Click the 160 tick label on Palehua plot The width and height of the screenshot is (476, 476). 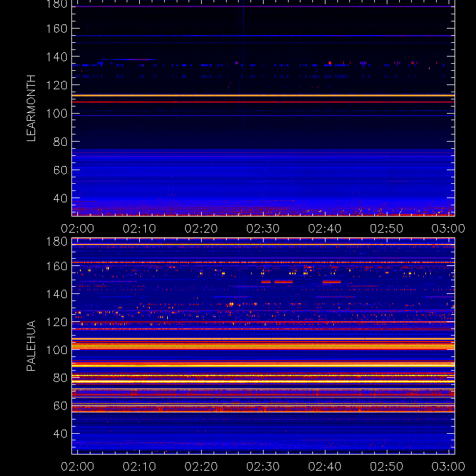(57, 266)
